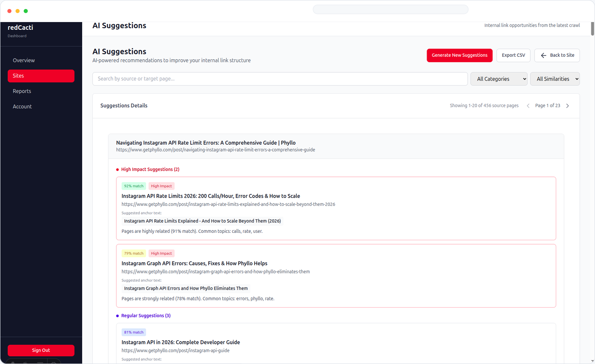Open Instagram API in 2026 Developer Guide title
The image size is (595, 364).
(x=181, y=342)
